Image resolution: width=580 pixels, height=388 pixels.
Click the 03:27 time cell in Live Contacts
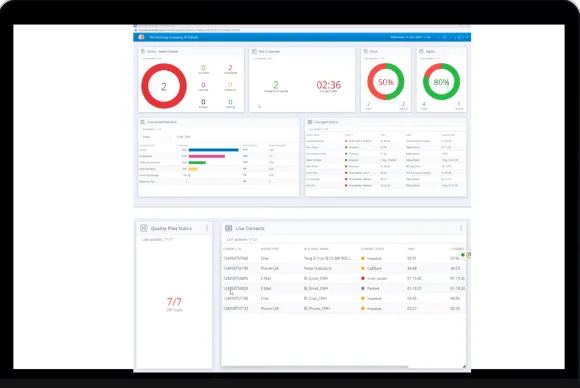point(412,308)
